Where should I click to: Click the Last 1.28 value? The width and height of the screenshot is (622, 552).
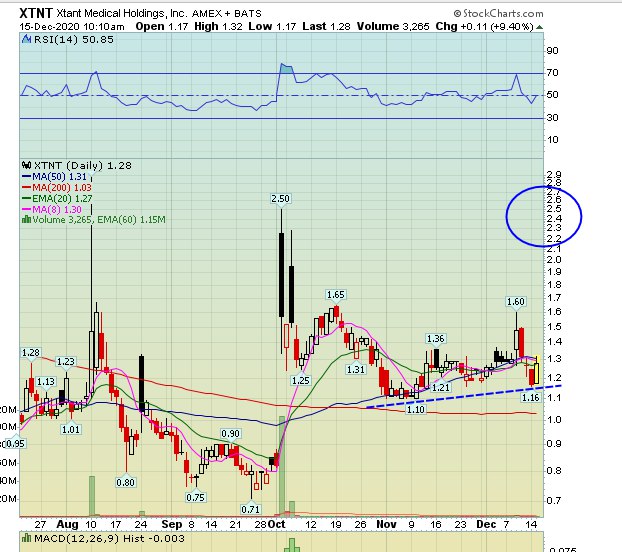coord(326,27)
